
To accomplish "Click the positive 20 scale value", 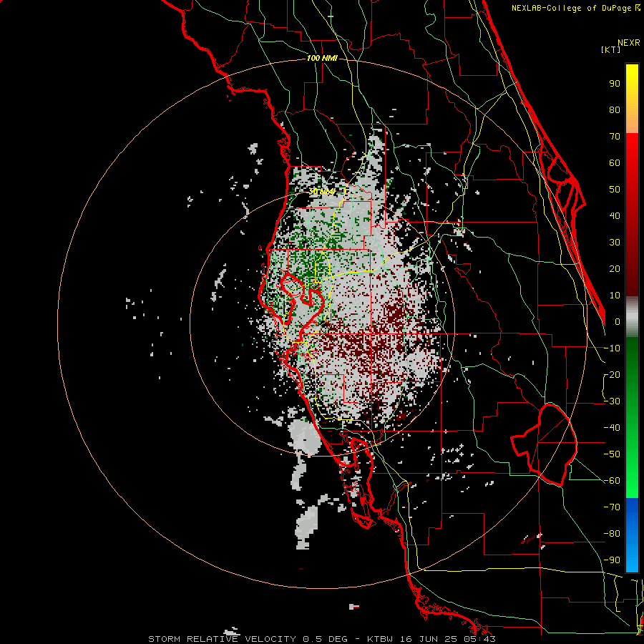I will pyautogui.click(x=615, y=268).
